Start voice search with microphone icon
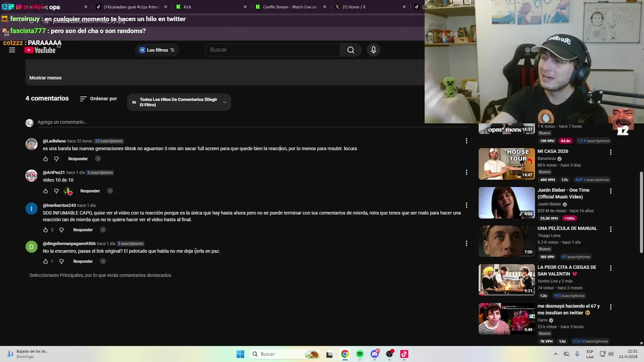This screenshot has height=362, width=644. 373,50
